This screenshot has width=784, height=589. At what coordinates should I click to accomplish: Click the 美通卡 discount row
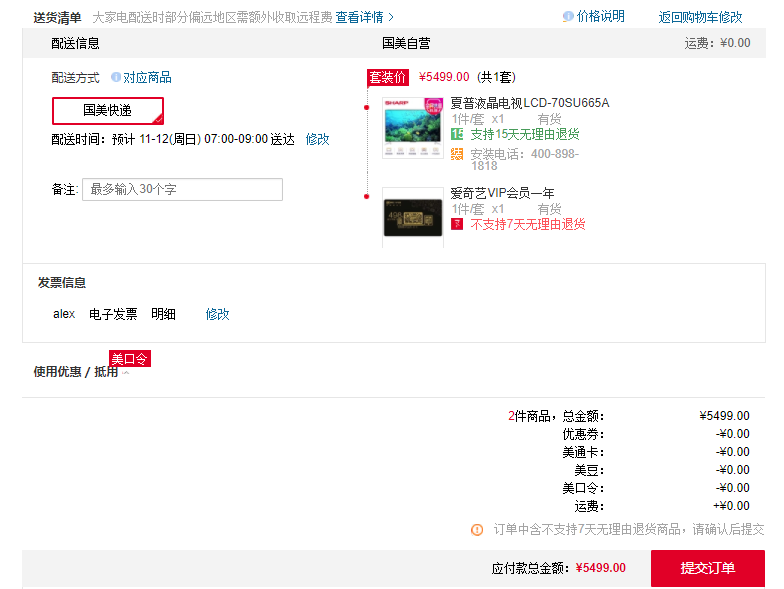[x=656, y=452]
